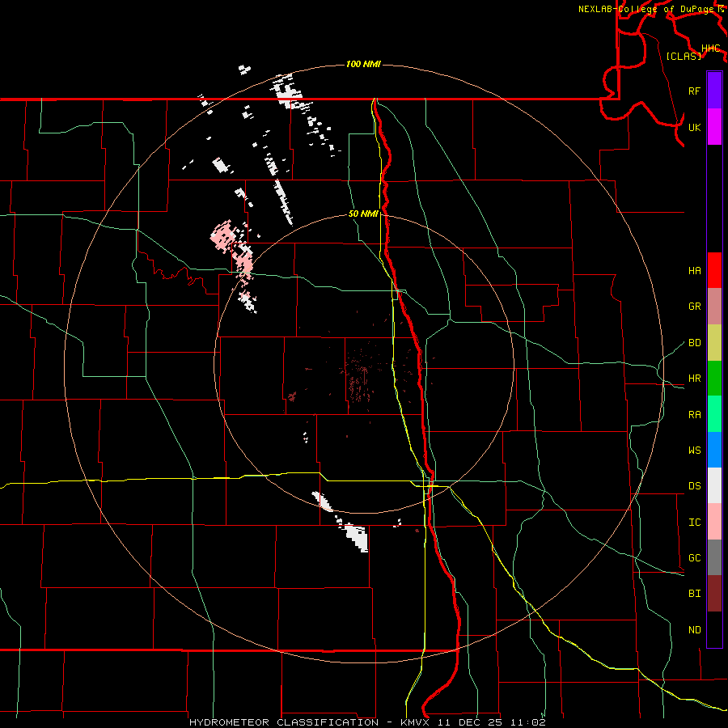Click the IC legend label
Screen dimensions: 728x728
[694, 523]
